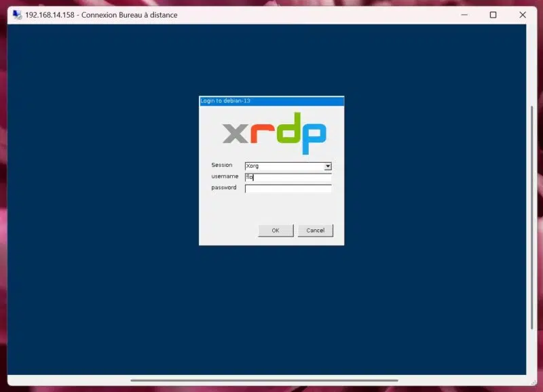This screenshot has height=392, width=543.
Task: Click the Cancel button
Action: pyautogui.click(x=316, y=231)
